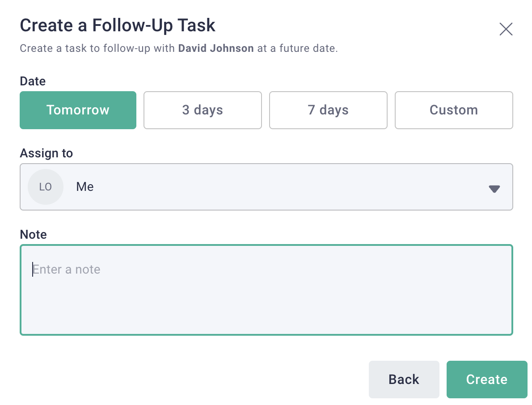The width and height of the screenshot is (532, 405).
Task: Select the Tomorrow date option
Action: (x=78, y=110)
